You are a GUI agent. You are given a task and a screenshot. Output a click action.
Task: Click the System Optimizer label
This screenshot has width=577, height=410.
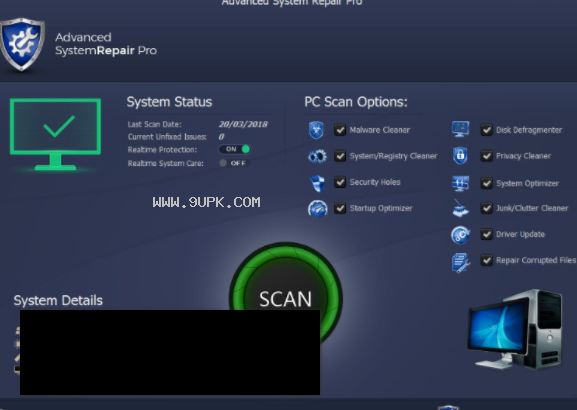pyautogui.click(x=527, y=183)
